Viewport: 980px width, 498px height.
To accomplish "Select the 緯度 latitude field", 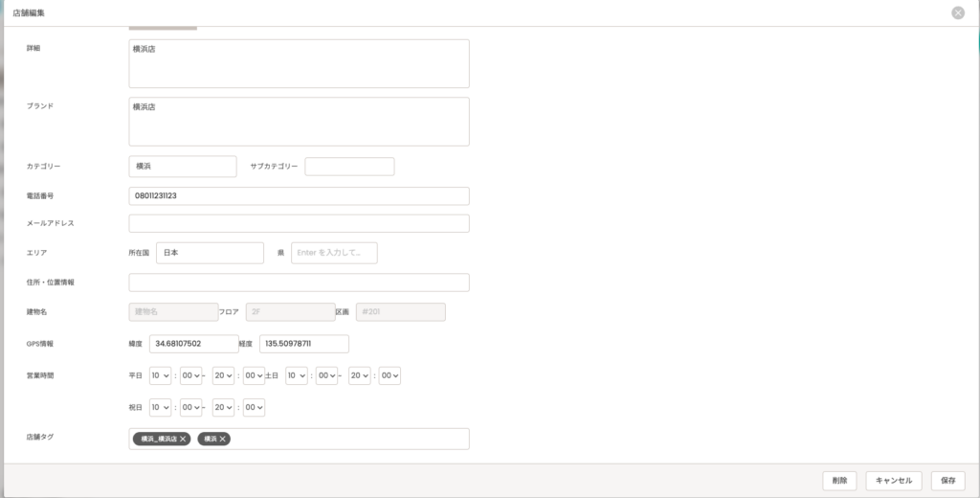I will coord(193,344).
